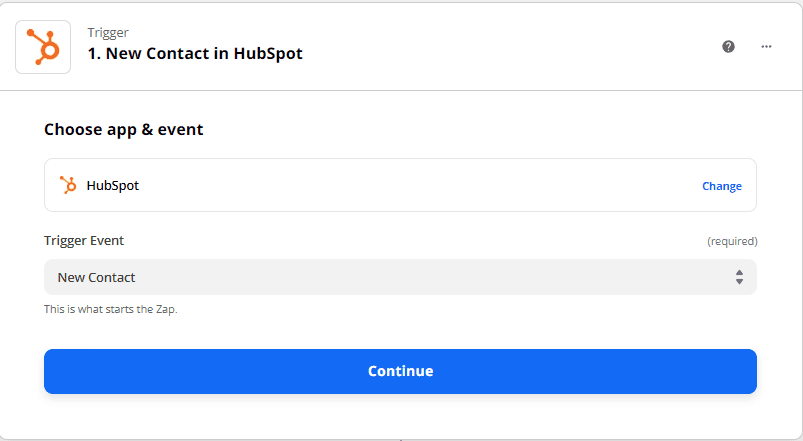
Task: Click the "Trigger Event" field label
Action: [x=84, y=241]
